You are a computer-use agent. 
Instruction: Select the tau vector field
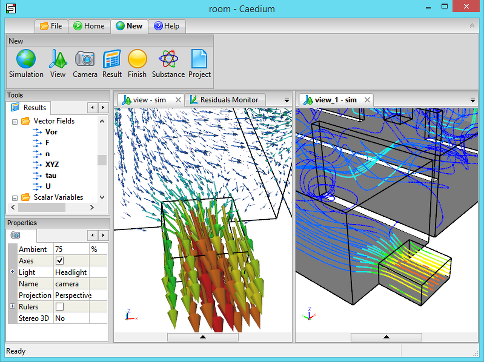tap(51, 175)
